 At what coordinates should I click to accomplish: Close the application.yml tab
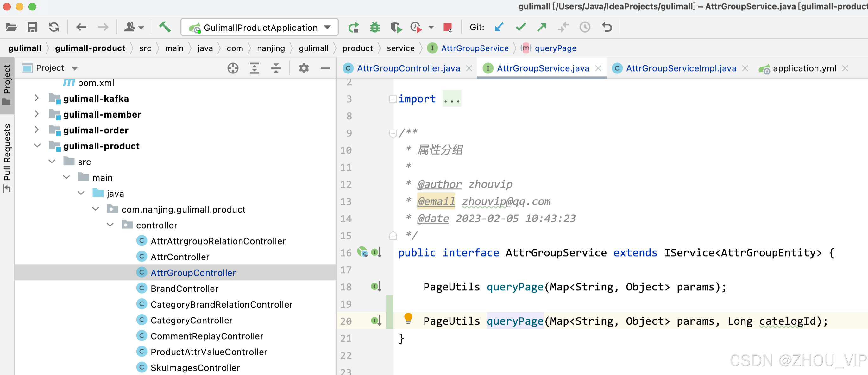pyautogui.click(x=845, y=68)
